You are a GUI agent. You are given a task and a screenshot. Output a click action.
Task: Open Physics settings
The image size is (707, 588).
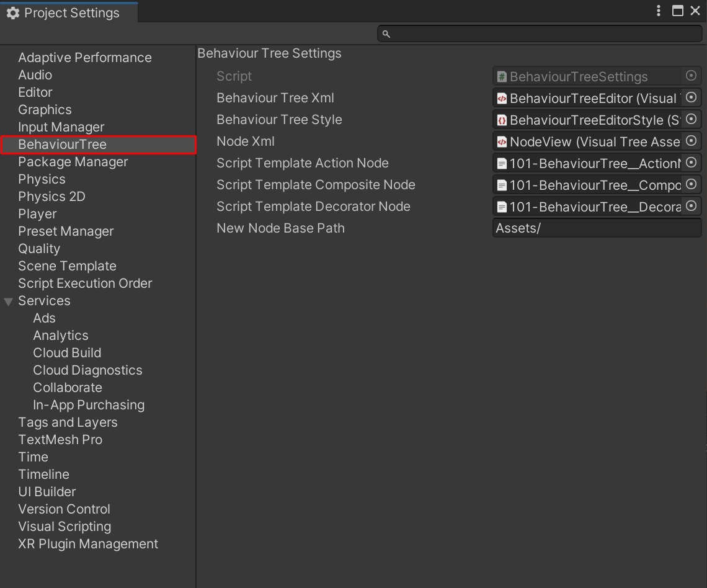click(x=42, y=179)
